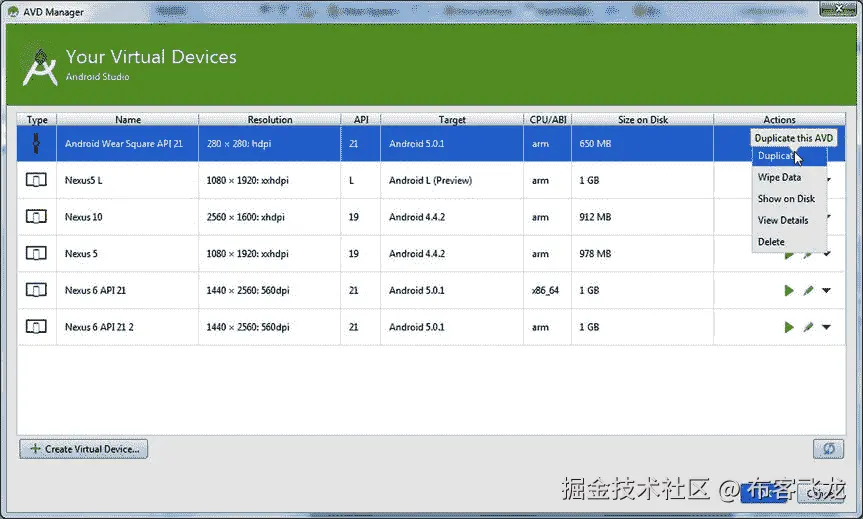Launch the Nexus 6 API 21 2 emulator

789,327
